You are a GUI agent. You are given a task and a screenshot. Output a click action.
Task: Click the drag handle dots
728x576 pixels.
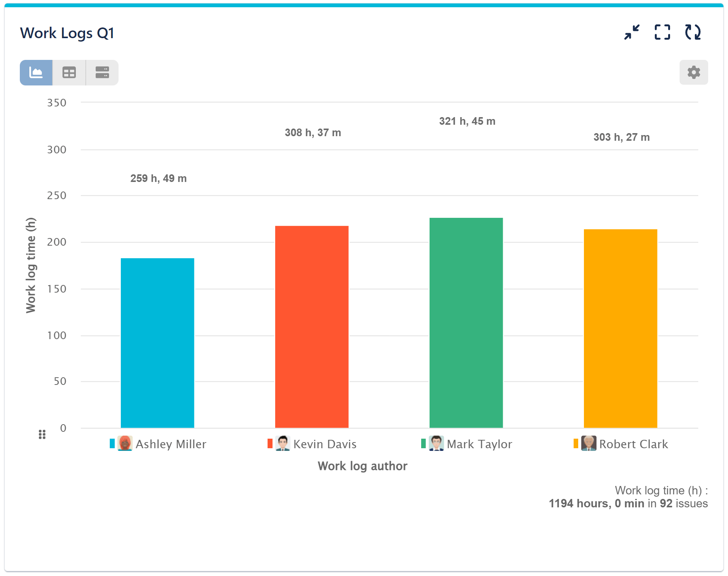42,434
